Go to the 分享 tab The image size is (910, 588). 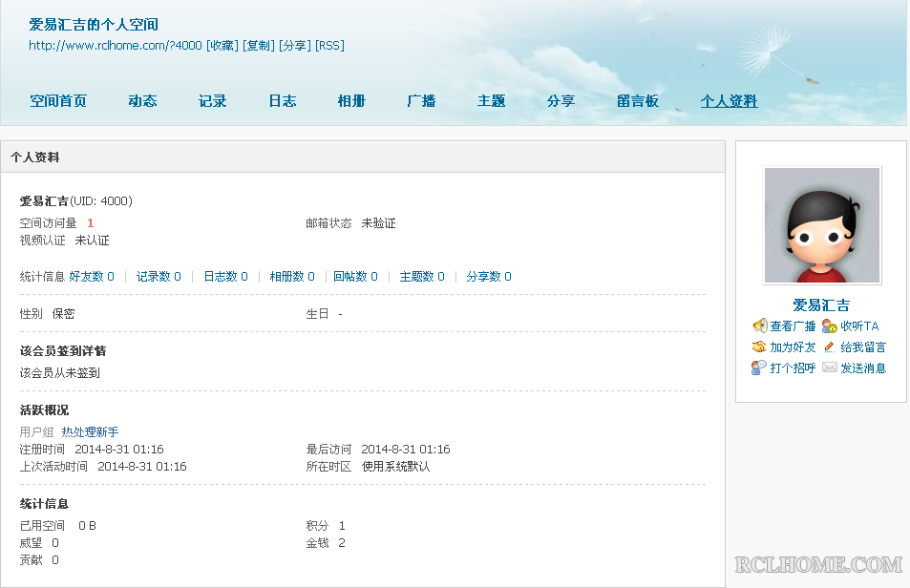tap(561, 101)
